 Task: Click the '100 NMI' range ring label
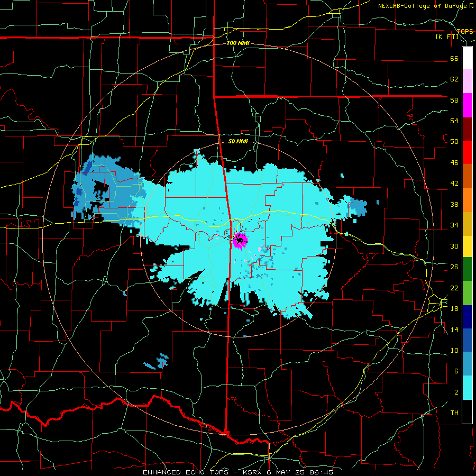tap(238, 43)
